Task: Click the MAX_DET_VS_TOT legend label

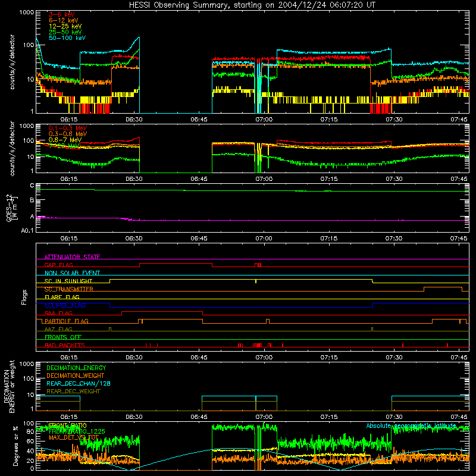Action: coord(74,437)
